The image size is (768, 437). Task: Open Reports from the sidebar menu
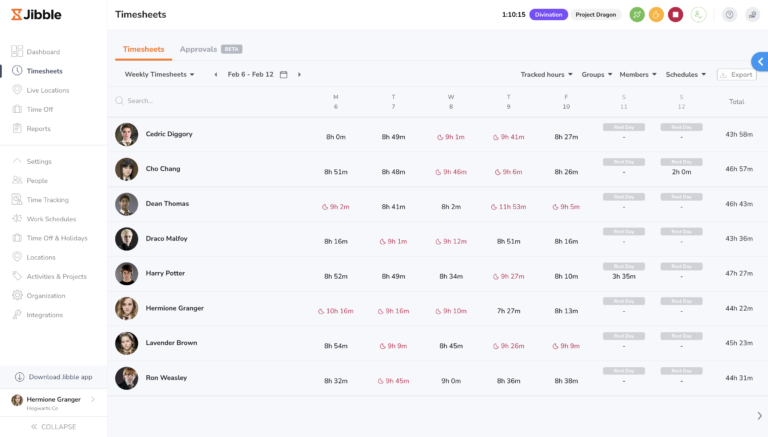(39, 128)
